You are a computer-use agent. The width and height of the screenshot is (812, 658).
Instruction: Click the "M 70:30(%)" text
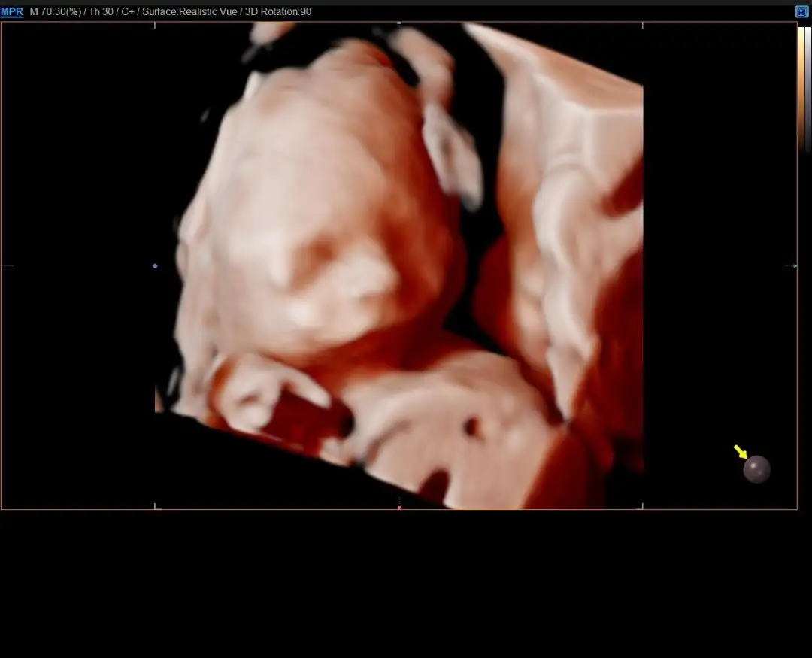[x=56, y=11]
